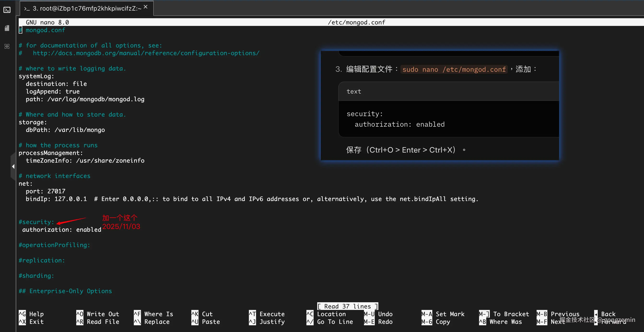This screenshot has height=332, width=644.
Task: Click the sudo nano command snippet
Action: [454, 69]
